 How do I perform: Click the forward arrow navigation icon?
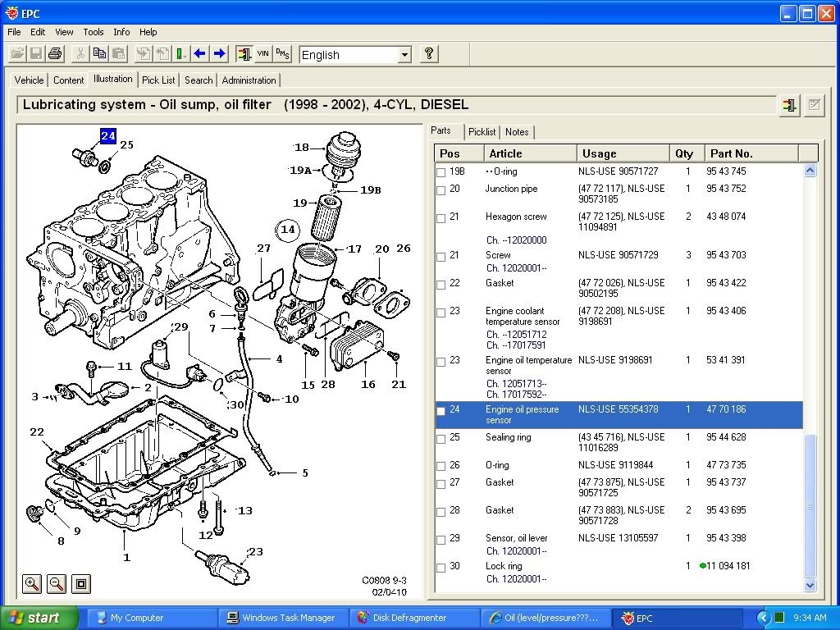(x=218, y=54)
